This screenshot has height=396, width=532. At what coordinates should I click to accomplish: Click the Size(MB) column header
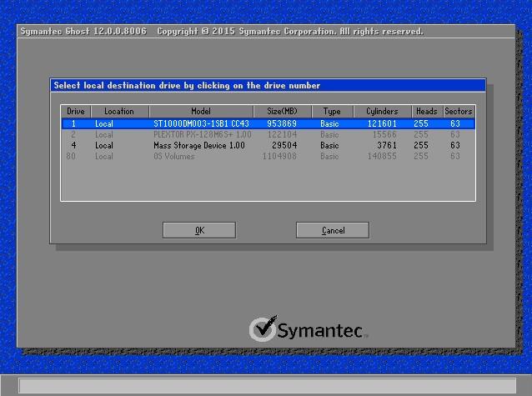pos(283,112)
